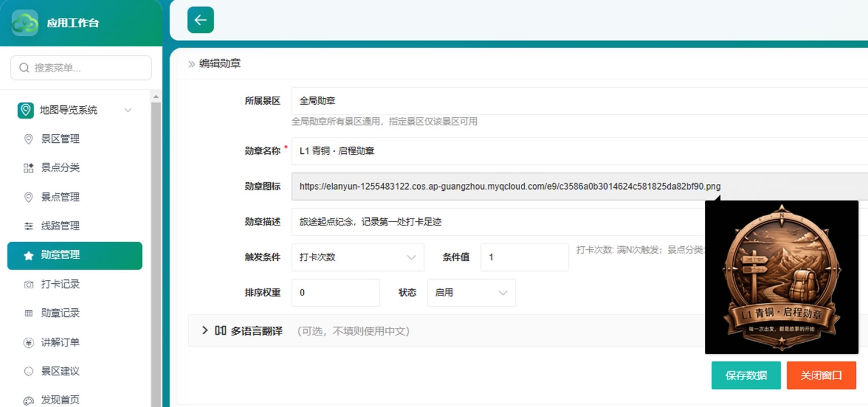Expand the 多语言翻译 section

pos(205,331)
